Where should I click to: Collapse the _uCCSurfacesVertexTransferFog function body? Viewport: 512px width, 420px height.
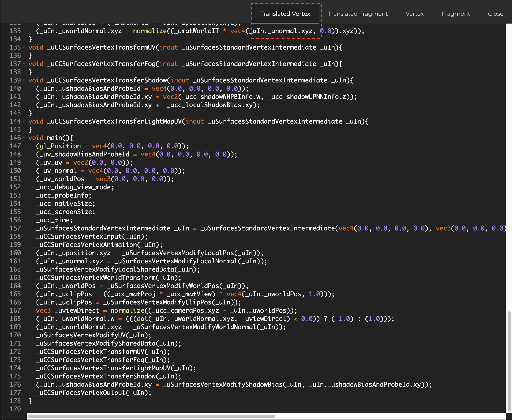[24, 64]
